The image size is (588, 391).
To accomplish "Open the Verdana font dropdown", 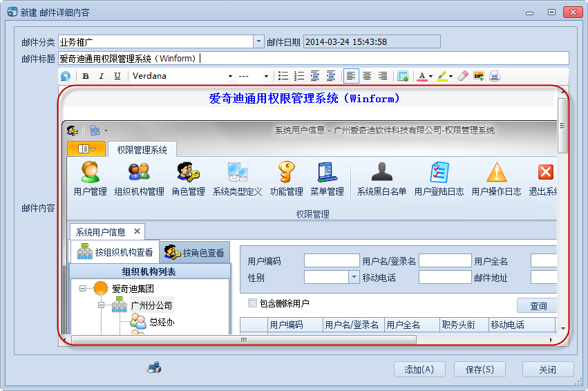I will coord(230,77).
